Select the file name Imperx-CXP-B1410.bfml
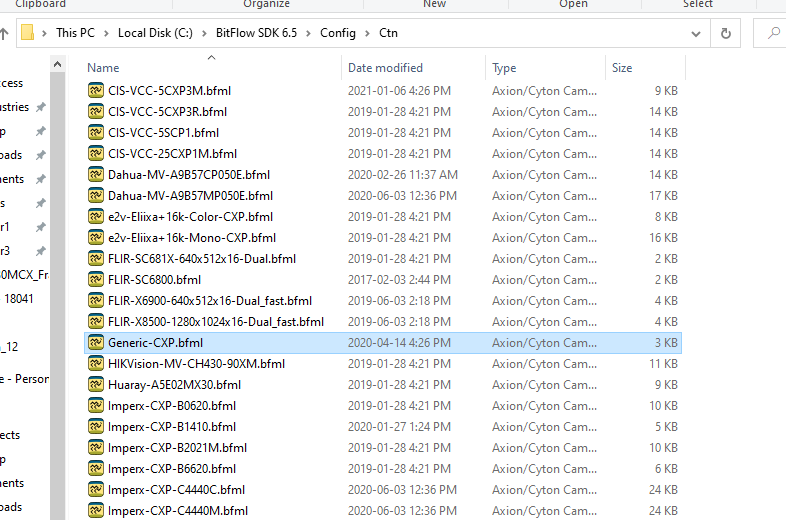Viewport: 786px width, 520px height. (172, 427)
